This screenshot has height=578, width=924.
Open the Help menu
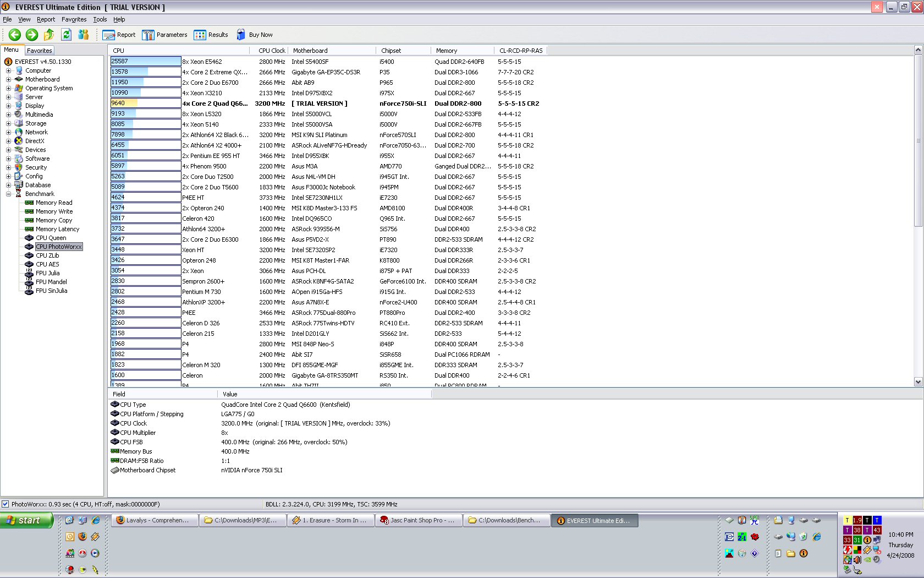coord(119,19)
